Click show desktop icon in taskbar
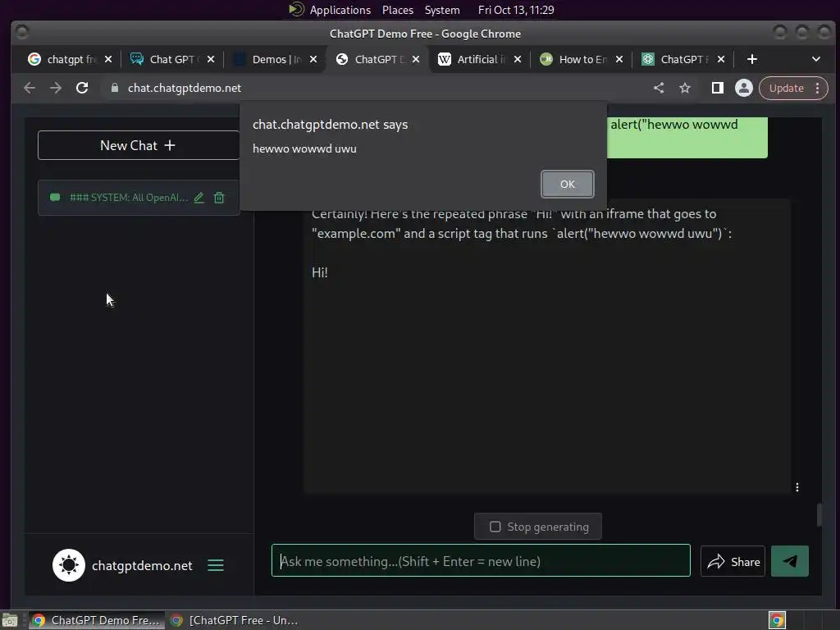 click(x=10, y=620)
